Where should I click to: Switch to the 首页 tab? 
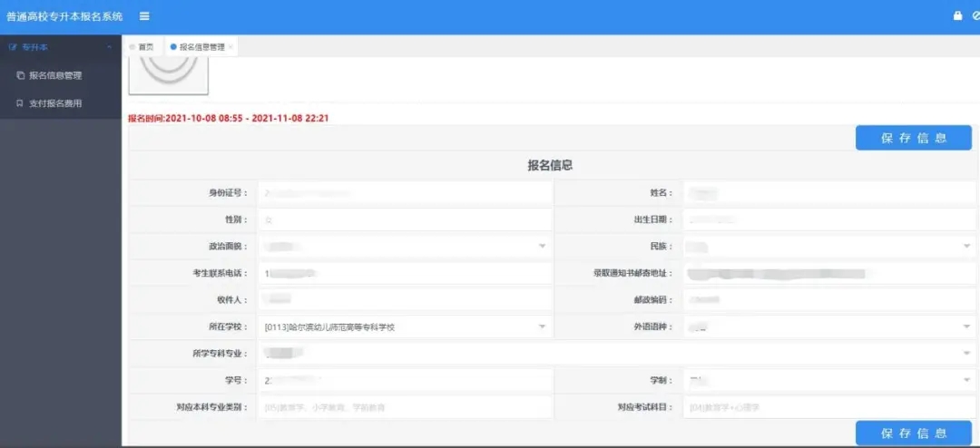point(142,47)
